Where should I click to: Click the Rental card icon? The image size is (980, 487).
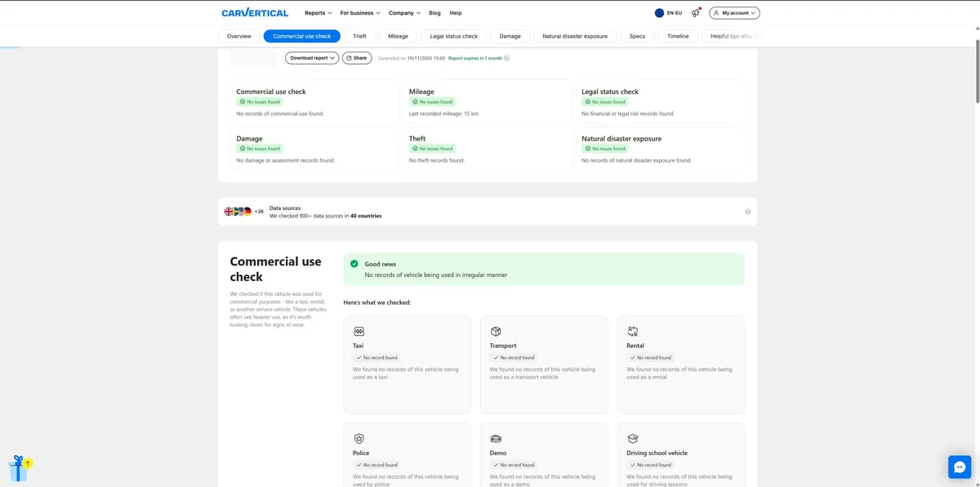[x=633, y=331]
